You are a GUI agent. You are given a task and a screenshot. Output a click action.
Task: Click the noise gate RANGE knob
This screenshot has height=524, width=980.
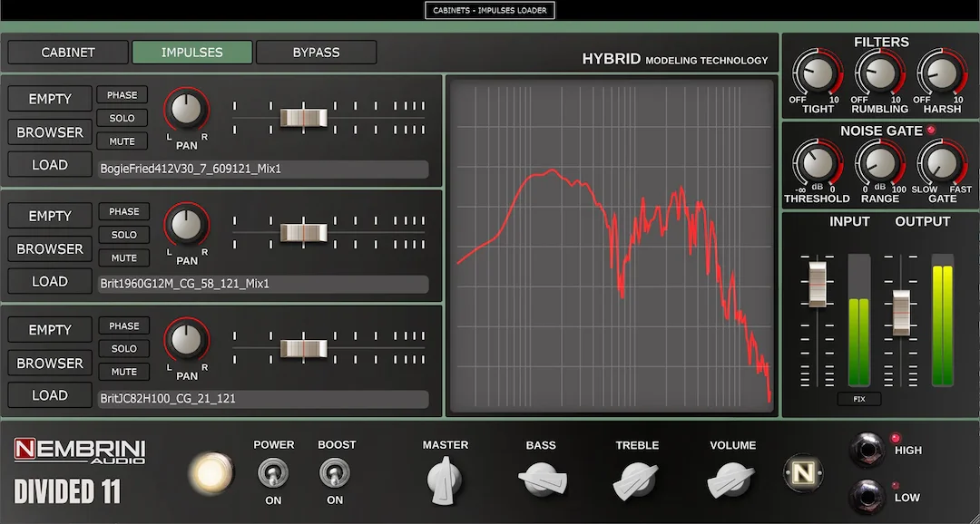880,163
